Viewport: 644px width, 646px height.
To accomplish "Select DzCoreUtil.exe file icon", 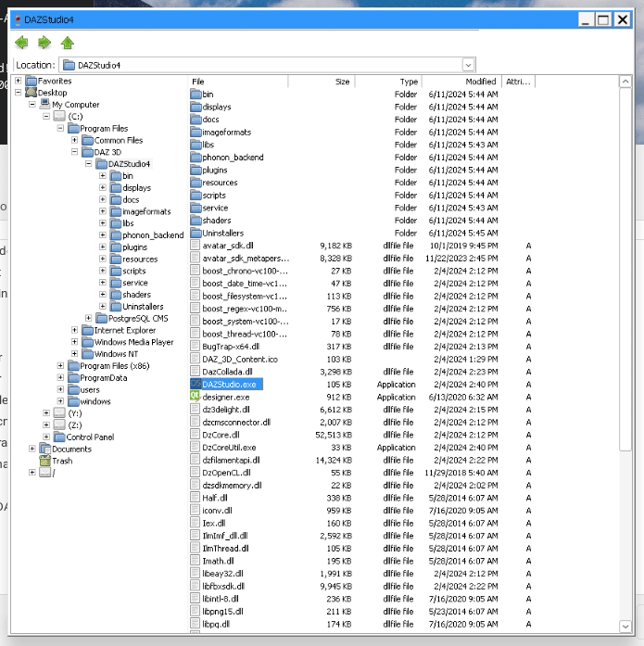I will click(x=196, y=447).
